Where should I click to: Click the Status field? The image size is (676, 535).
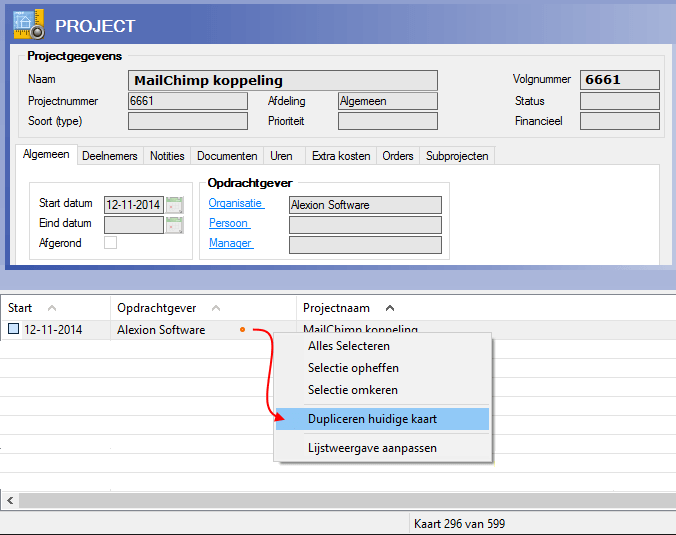point(620,101)
